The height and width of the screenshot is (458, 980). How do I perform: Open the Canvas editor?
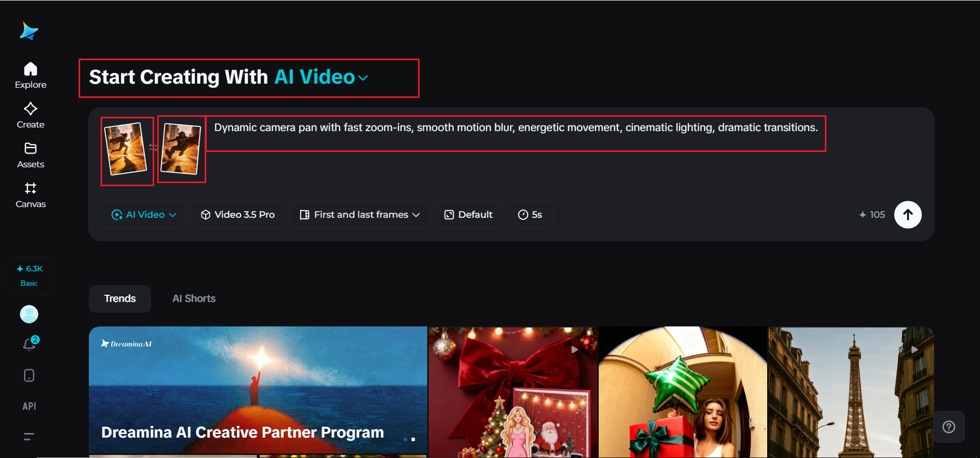coord(31,195)
